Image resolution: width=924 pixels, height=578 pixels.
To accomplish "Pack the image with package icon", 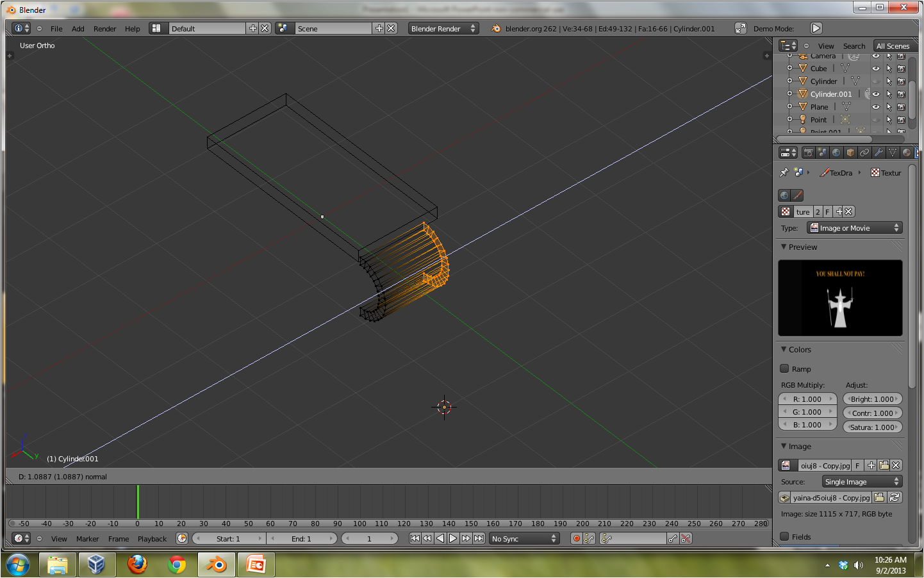I will pos(784,497).
